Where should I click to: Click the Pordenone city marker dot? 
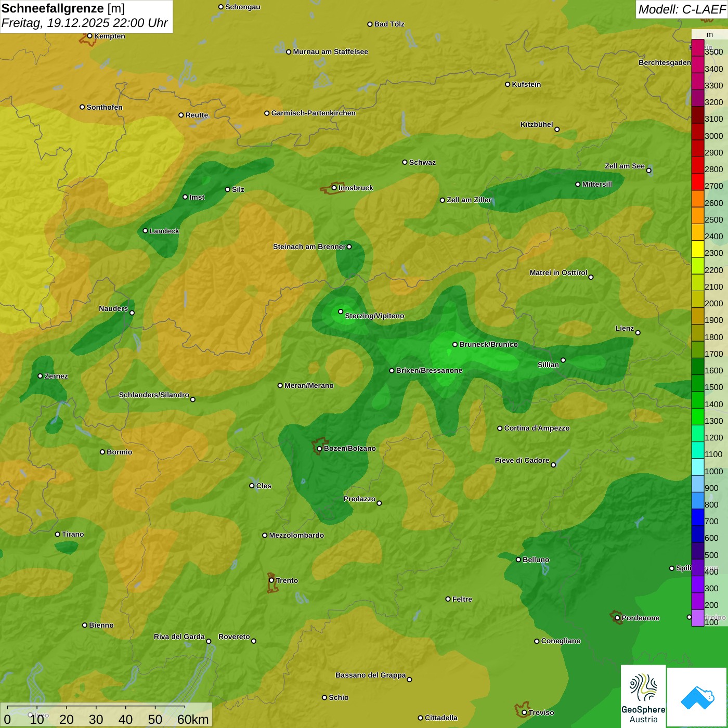(x=617, y=618)
